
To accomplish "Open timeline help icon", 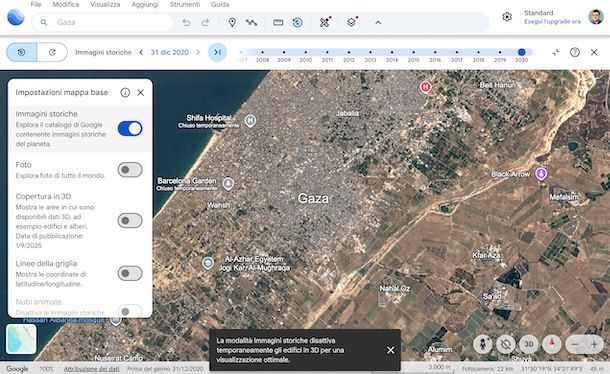I will point(575,52).
